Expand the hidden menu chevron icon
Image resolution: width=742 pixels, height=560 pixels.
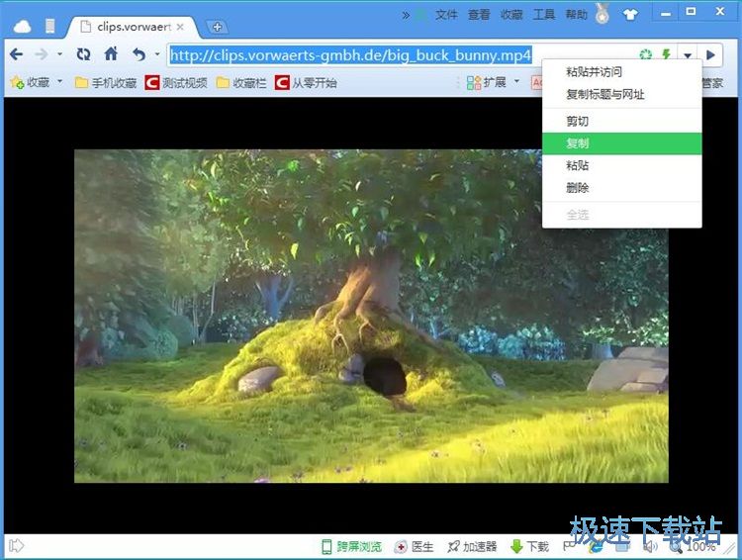point(406,15)
